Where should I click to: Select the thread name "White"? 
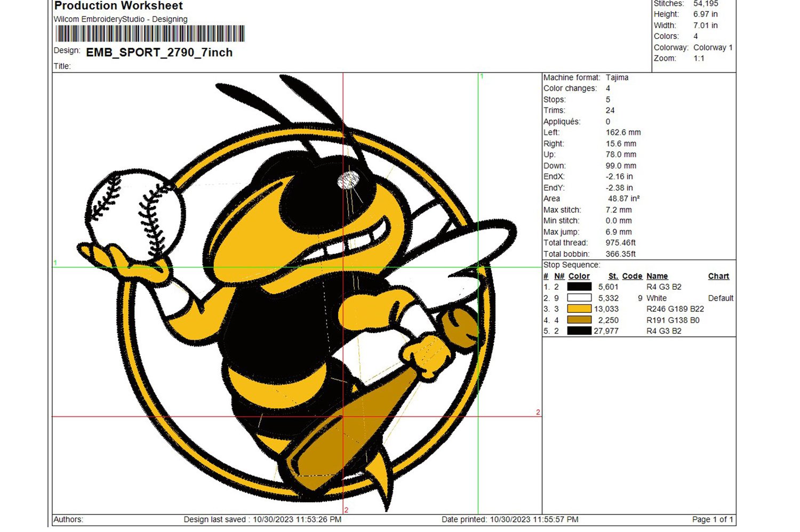657,298
